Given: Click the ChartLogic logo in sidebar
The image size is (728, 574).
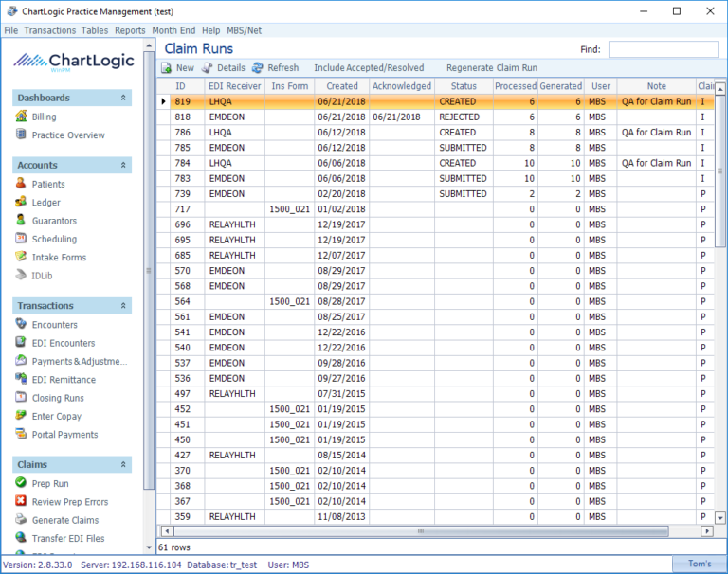Looking at the screenshot, I should coord(74,62).
